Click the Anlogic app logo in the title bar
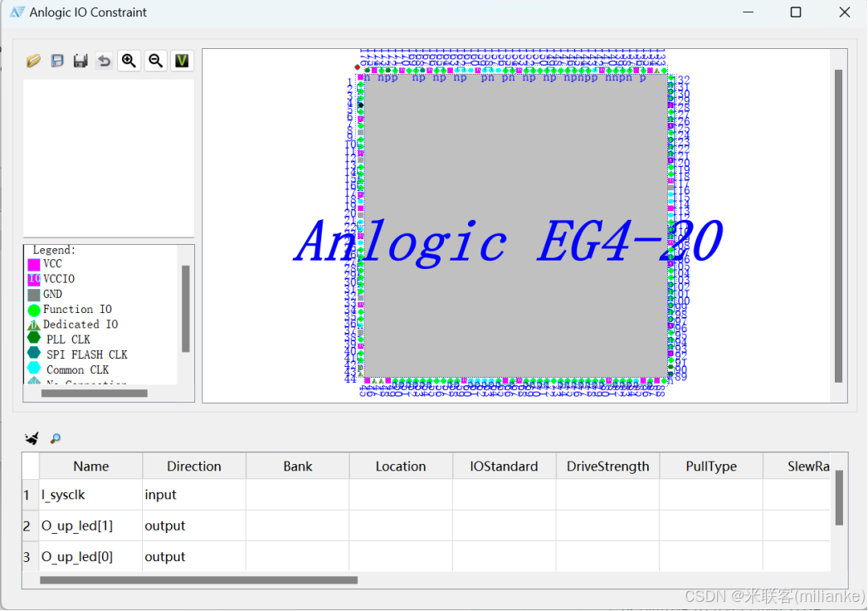This screenshot has height=611, width=868. pyautogui.click(x=17, y=12)
